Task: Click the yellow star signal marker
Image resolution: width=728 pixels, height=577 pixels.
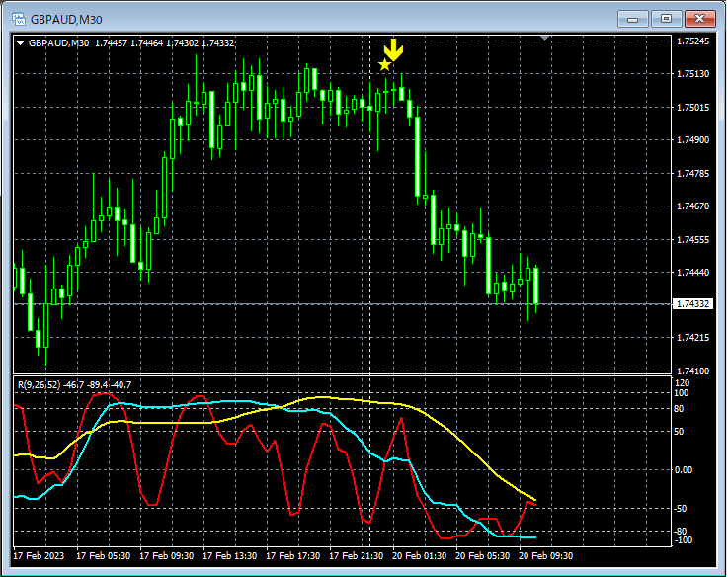Action: pos(384,64)
